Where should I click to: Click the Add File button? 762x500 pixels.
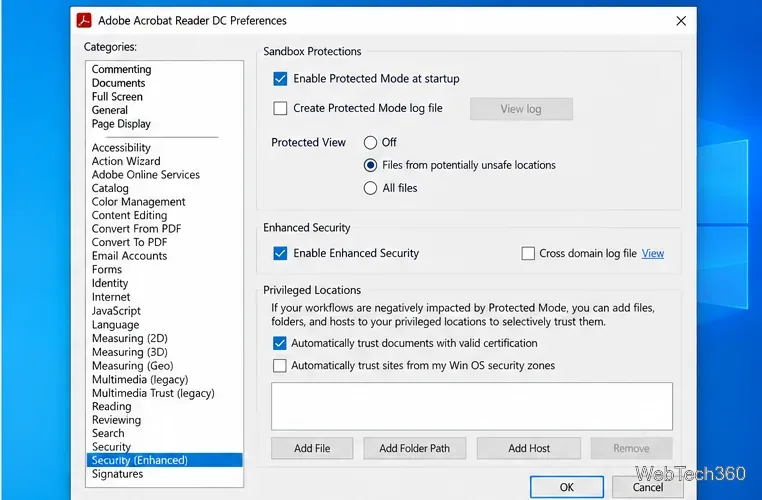[312, 448]
